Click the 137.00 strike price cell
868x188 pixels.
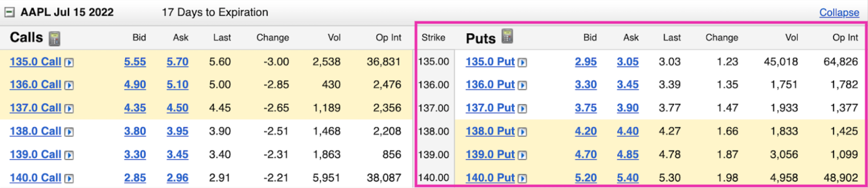(433, 108)
